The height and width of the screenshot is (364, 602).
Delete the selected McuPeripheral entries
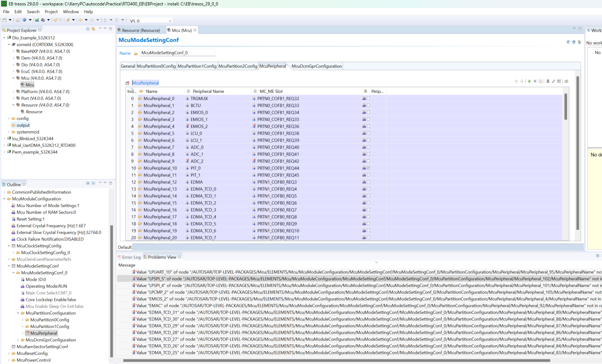pos(535,81)
